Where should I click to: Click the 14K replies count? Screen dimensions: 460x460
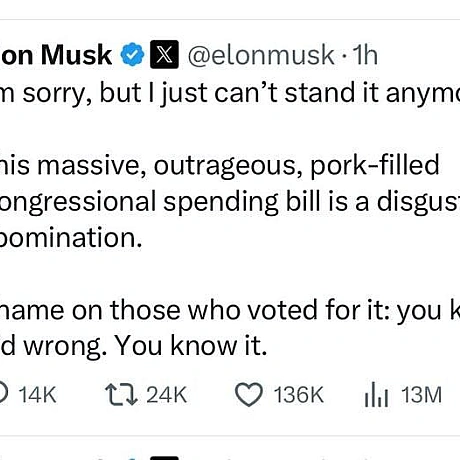[37, 395]
